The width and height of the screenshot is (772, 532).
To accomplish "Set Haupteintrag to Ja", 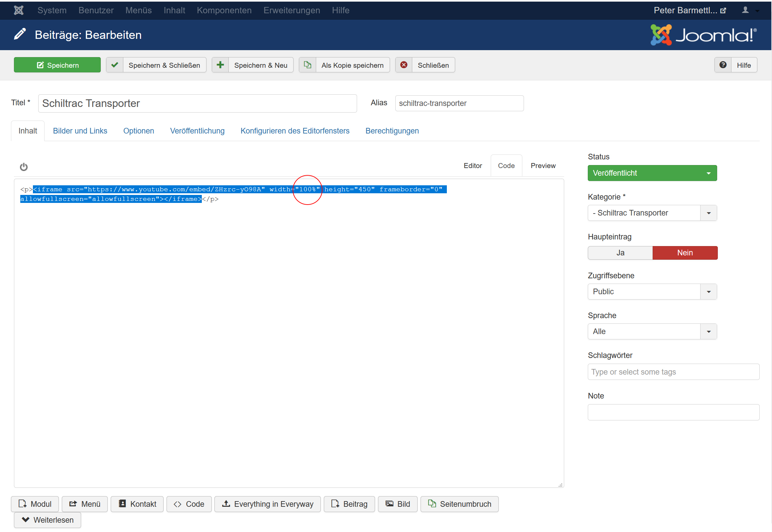I will pyautogui.click(x=620, y=253).
